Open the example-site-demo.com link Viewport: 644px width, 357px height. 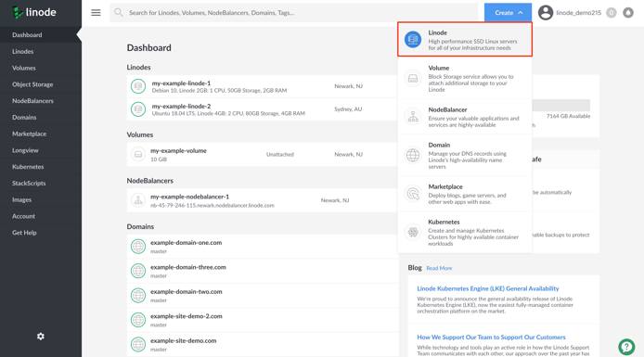(x=183, y=340)
